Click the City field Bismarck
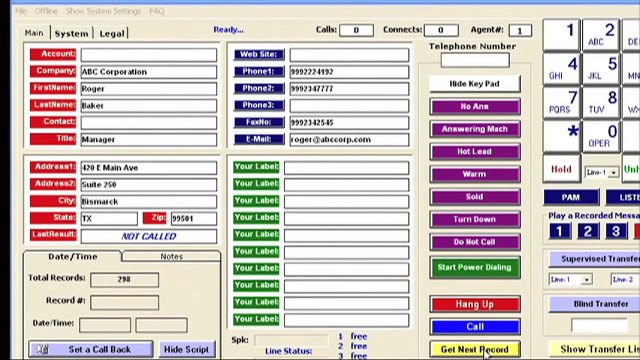This screenshot has width=640, height=360. coord(149,202)
